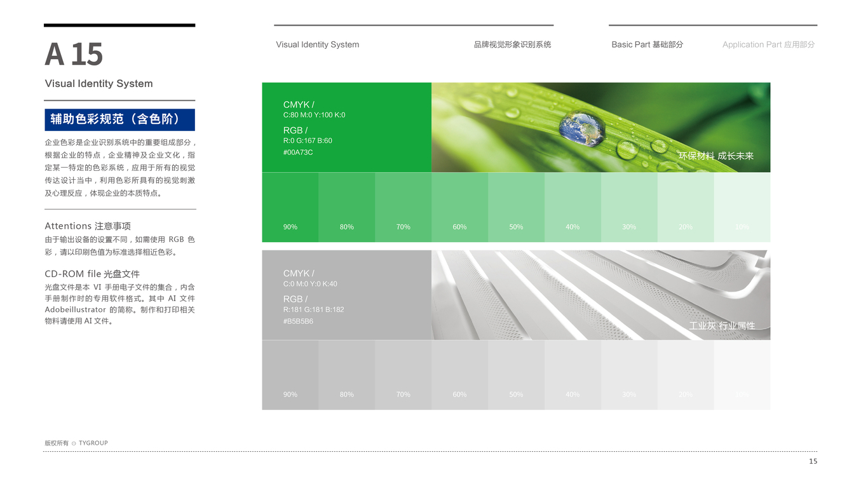
Task: Select the gray 10% tint swatch
Action: click(x=742, y=375)
